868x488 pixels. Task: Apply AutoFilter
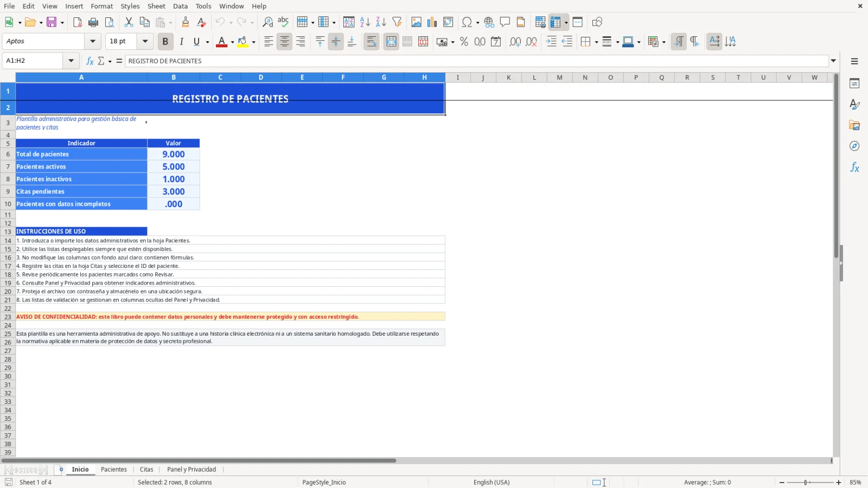397,22
